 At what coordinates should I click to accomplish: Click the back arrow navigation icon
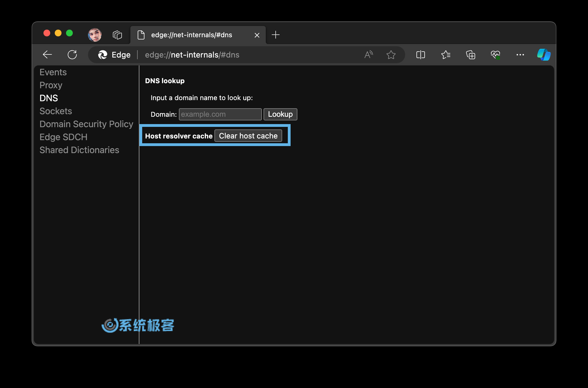tap(47, 55)
